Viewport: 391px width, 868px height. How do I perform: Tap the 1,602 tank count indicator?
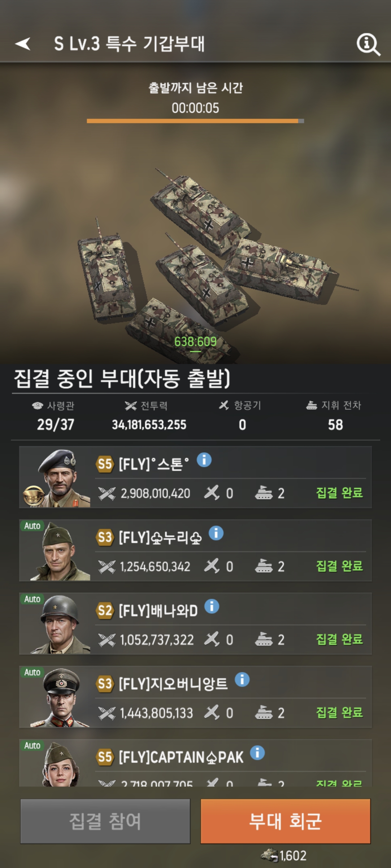[x=284, y=855]
